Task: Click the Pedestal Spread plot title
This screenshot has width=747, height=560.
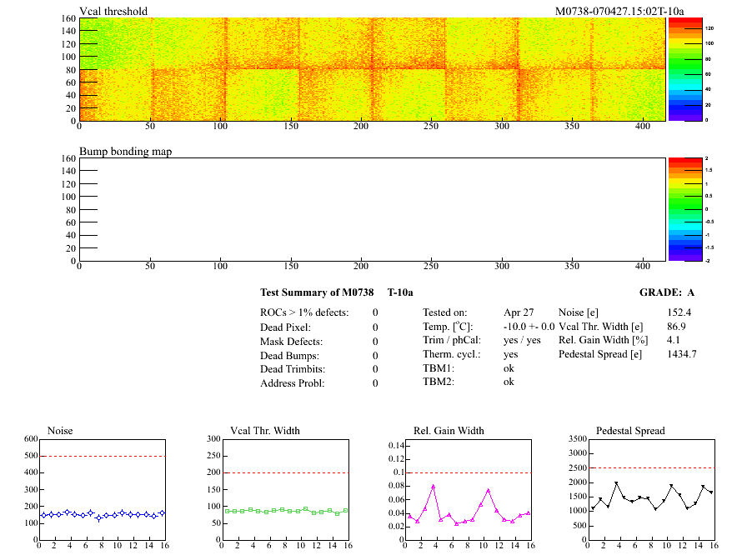Action: point(630,431)
